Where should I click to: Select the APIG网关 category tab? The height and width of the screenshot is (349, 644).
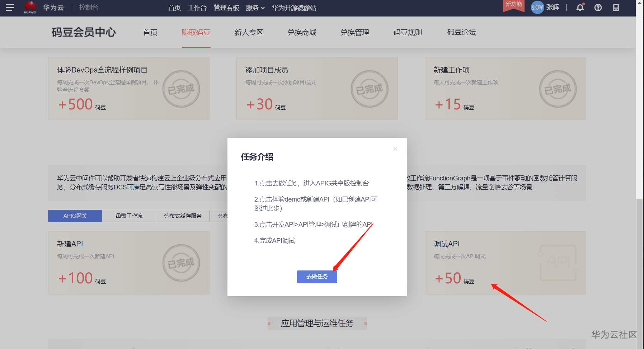coord(75,216)
